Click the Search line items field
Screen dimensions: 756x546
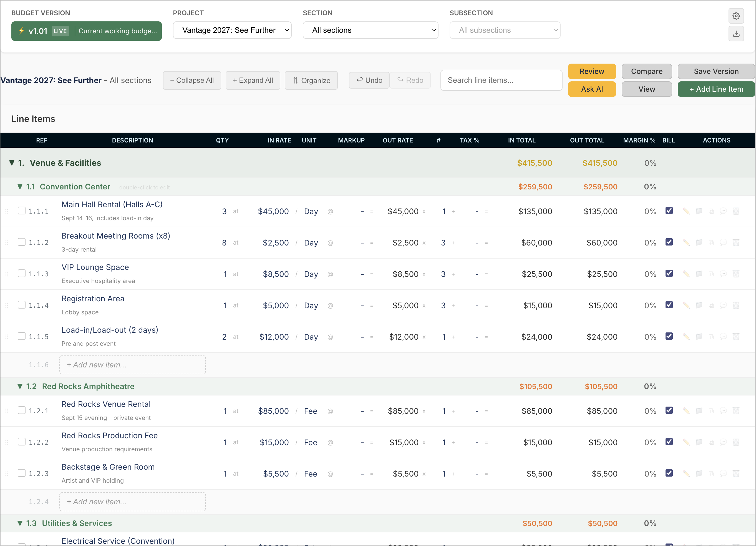tap(501, 80)
